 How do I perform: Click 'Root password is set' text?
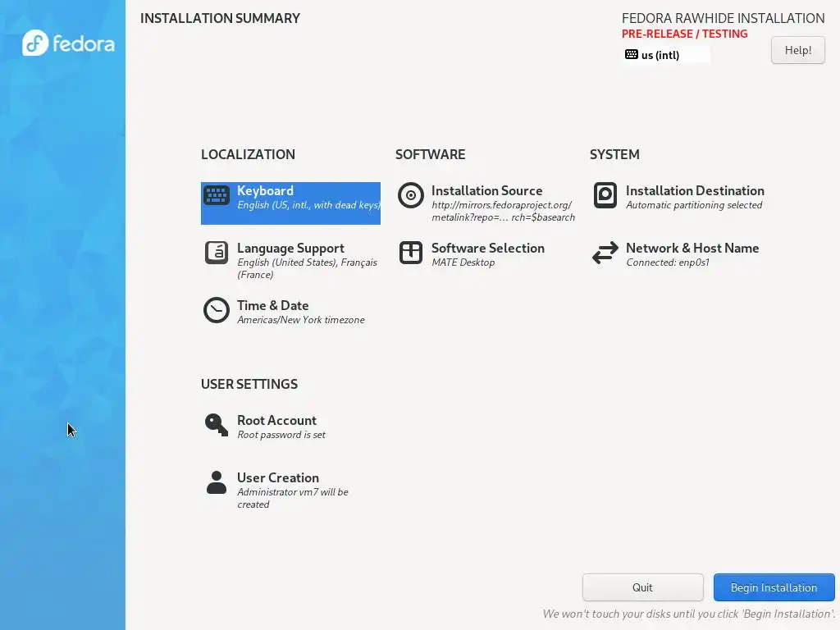281,435
